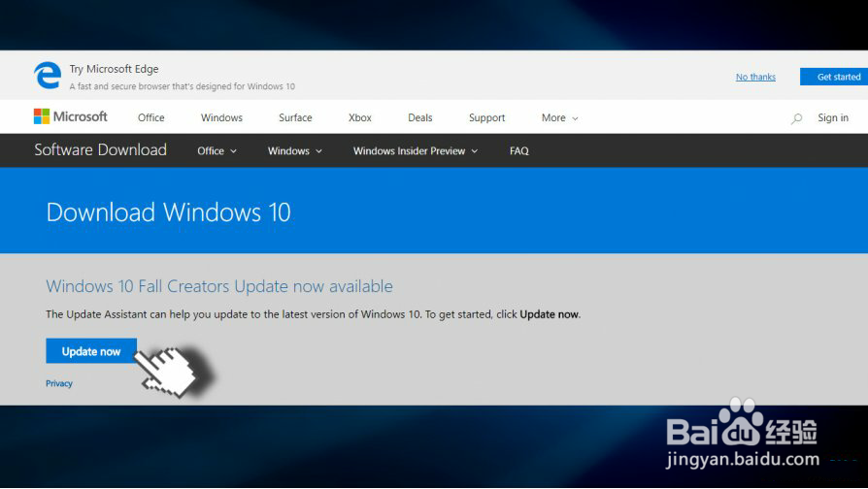Open the Xbox navigation link

pyautogui.click(x=360, y=117)
